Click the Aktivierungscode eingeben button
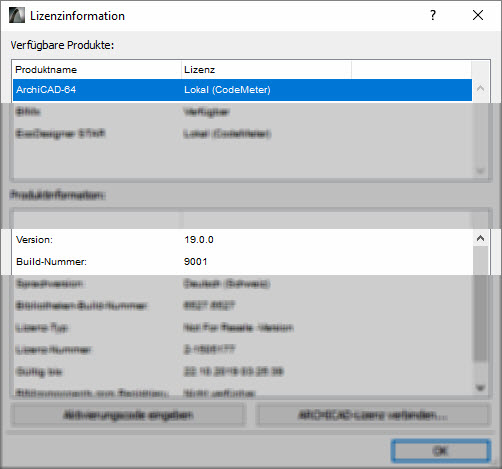The height and width of the screenshot is (469, 502). point(128,415)
